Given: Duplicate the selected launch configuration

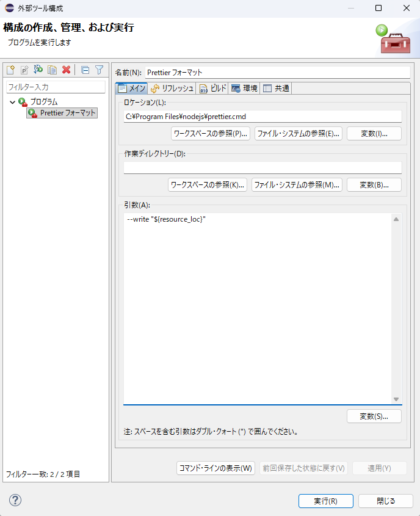Looking at the screenshot, I should tap(52, 70).
